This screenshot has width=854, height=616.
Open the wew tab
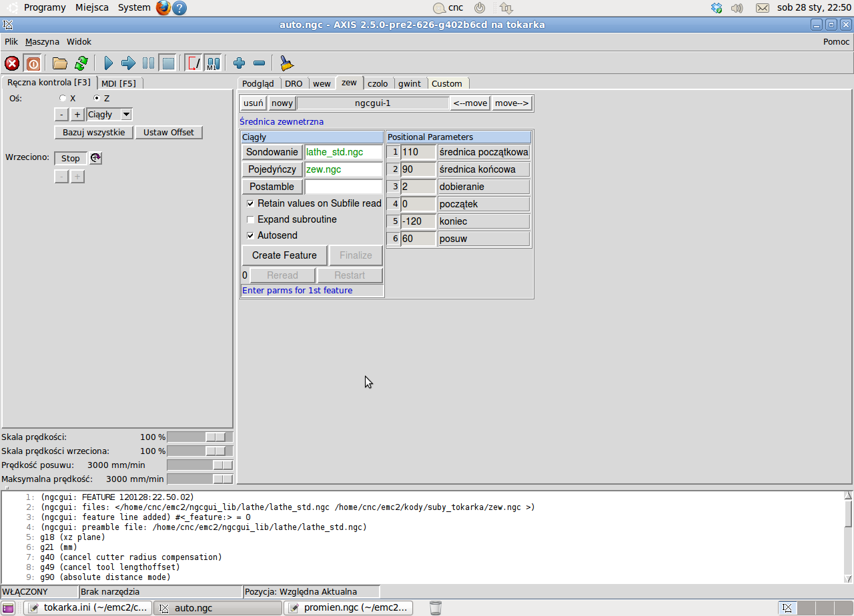click(322, 83)
